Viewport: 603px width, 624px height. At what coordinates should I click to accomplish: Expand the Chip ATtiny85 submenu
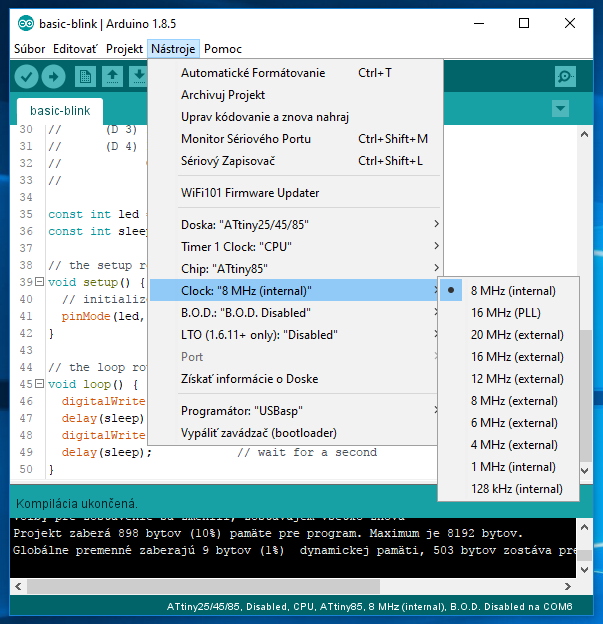pos(295,269)
